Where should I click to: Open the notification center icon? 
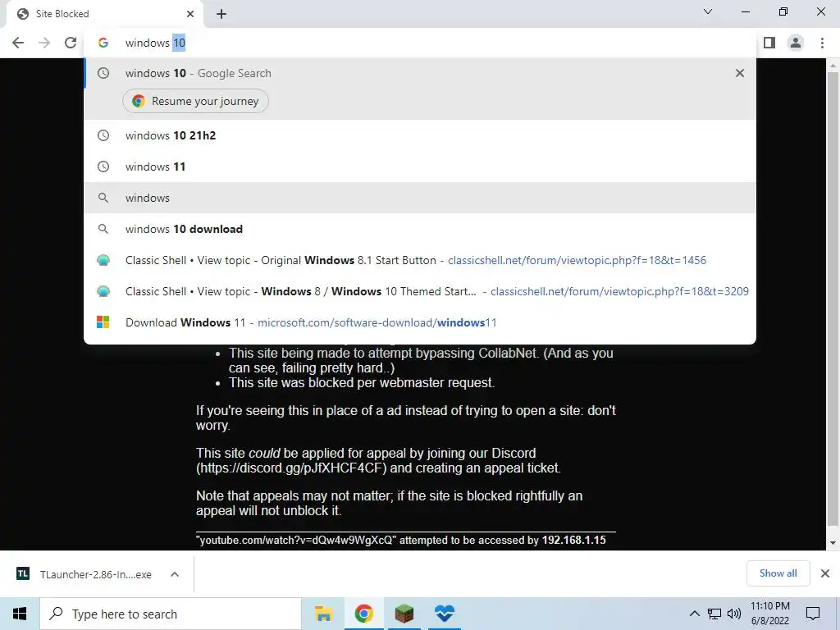[813, 614]
